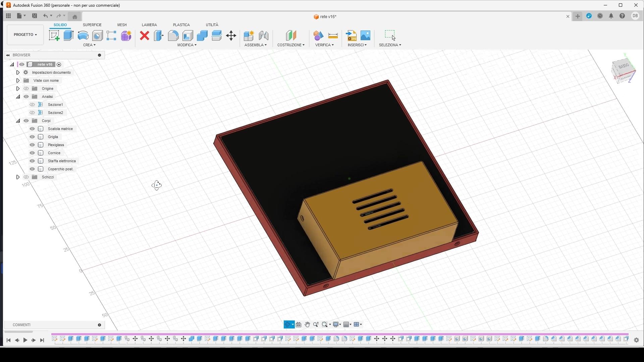
Task: Click the red Delete X icon
Action: [x=145, y=36]
